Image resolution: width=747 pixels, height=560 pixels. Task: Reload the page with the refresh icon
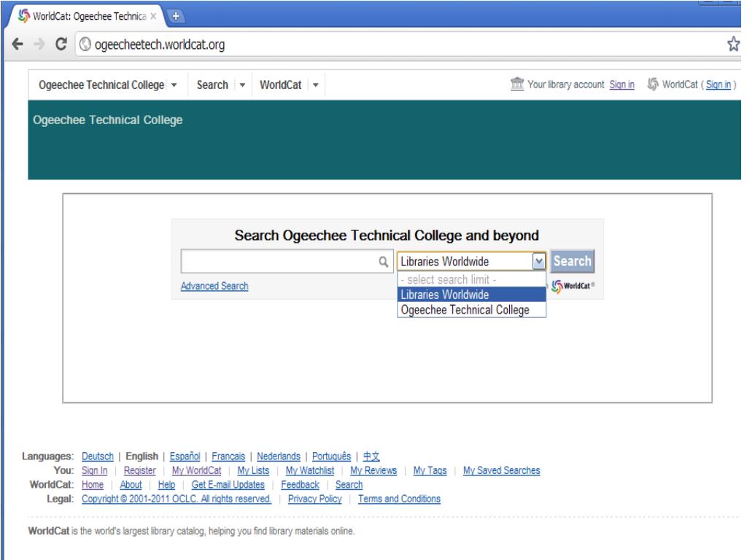pyautogui.click(x=61, y=44)
